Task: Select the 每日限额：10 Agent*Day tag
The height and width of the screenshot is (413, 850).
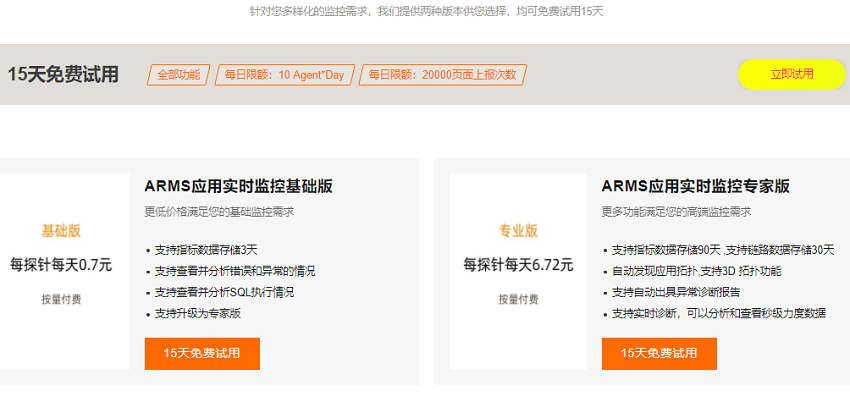Action: tap(285, 75)
